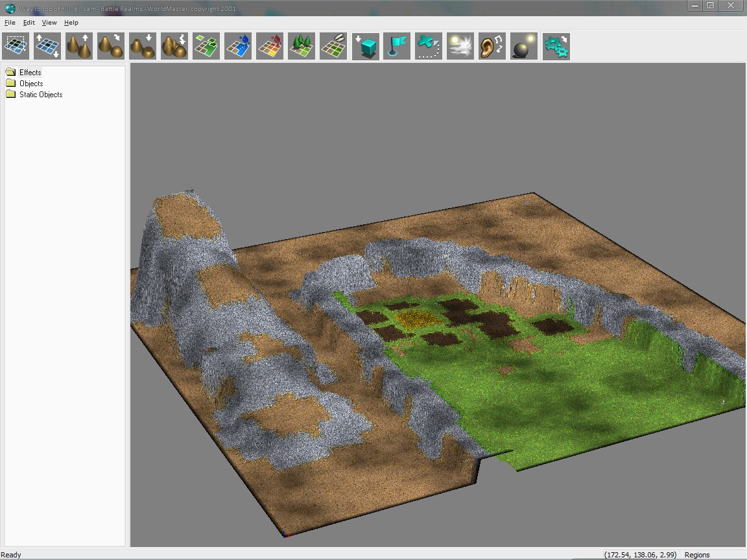Viewport: 747px width, 560px height.
Task: Open the Edit menu
Action: (29, 23)
